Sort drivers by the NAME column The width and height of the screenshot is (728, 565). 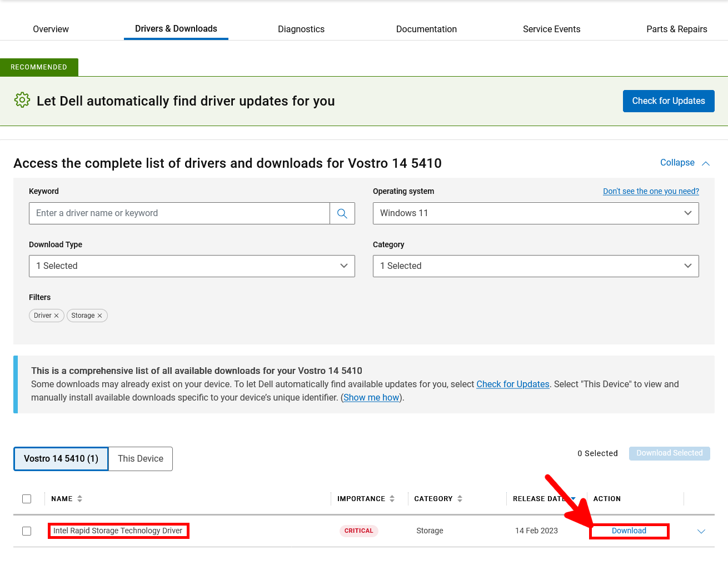point(79,498)
